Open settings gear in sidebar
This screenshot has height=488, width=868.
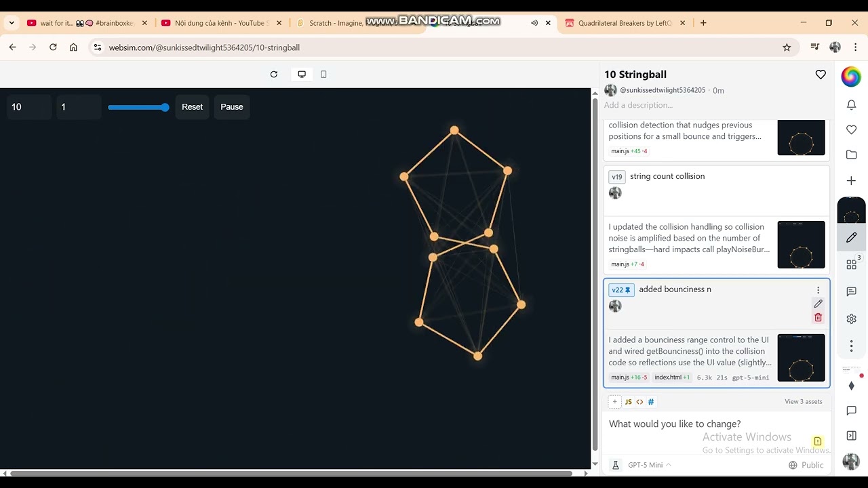coord(852,319)
